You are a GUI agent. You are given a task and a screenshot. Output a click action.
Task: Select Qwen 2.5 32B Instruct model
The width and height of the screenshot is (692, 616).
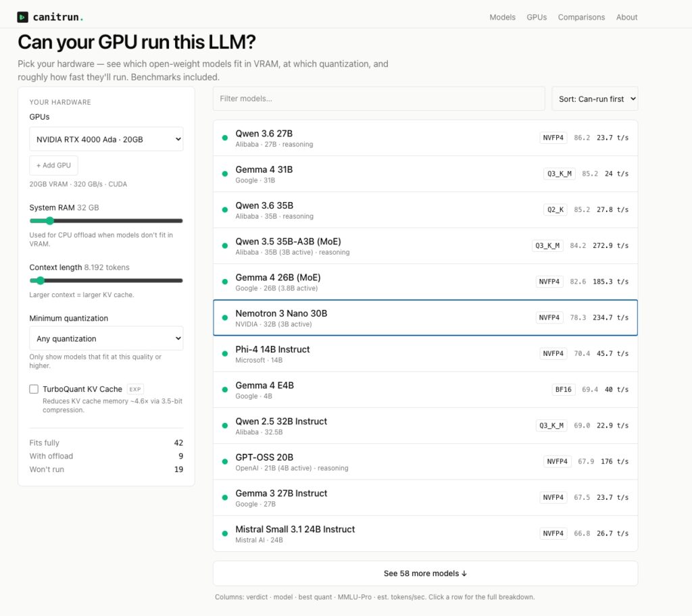click(x=426, y=426)
